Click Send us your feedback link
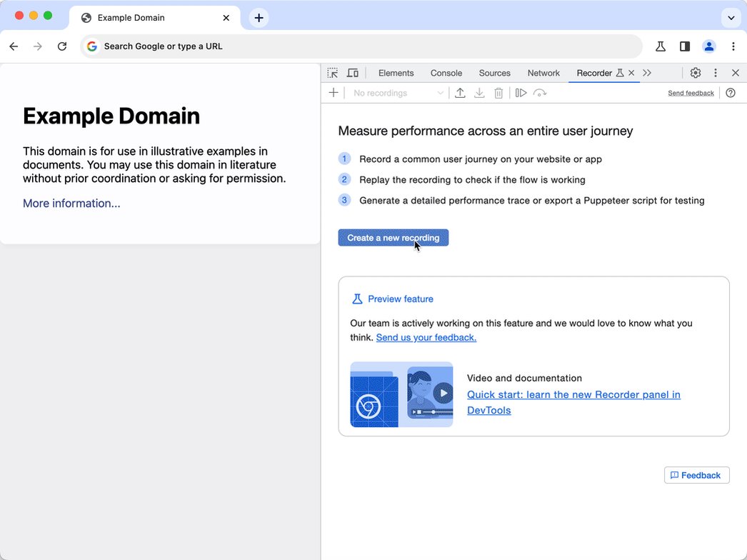The height and width of the screenshot is (560, 747). (426, 337)
